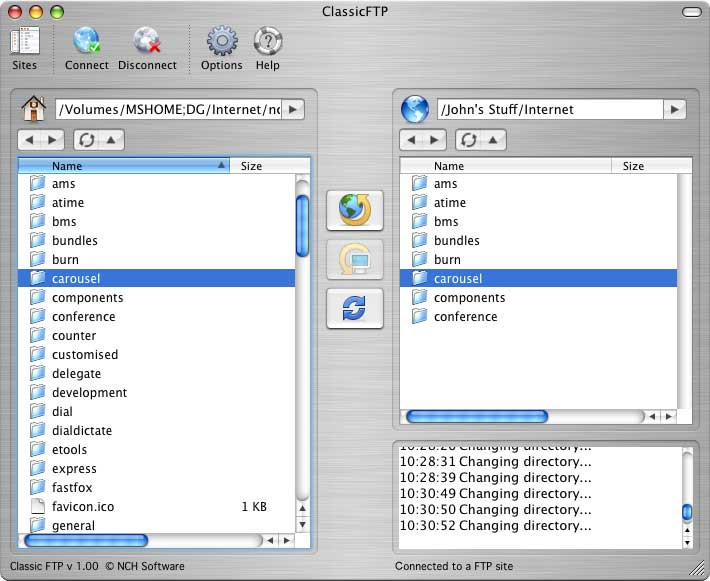This screenshot has height=581, width=710.
Task: Open Help from the toolbar
Action: tap(268, 48)
